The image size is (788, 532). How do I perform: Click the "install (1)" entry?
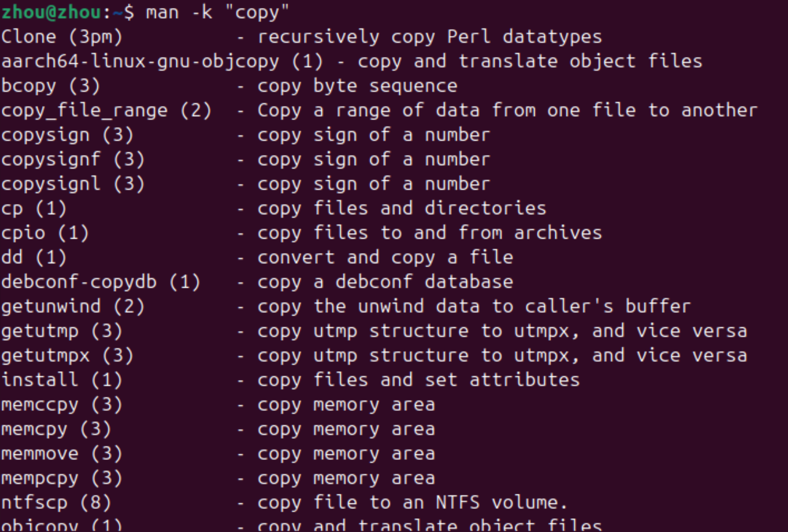(x=62, y=380)
